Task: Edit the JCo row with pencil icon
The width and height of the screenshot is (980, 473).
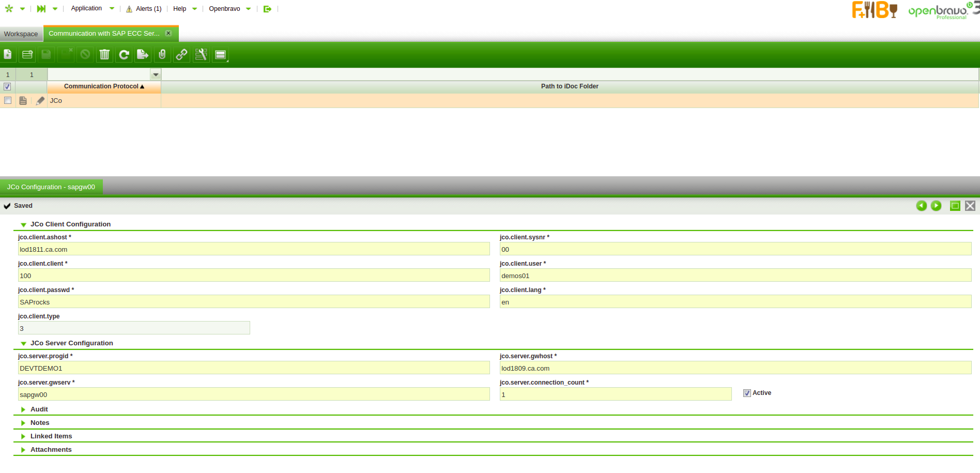Action: pos(40,101)
